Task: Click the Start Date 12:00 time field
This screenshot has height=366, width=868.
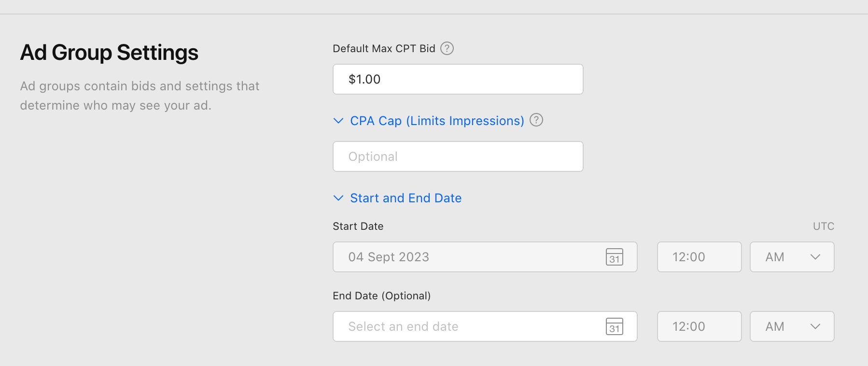Action: point(700,257)
